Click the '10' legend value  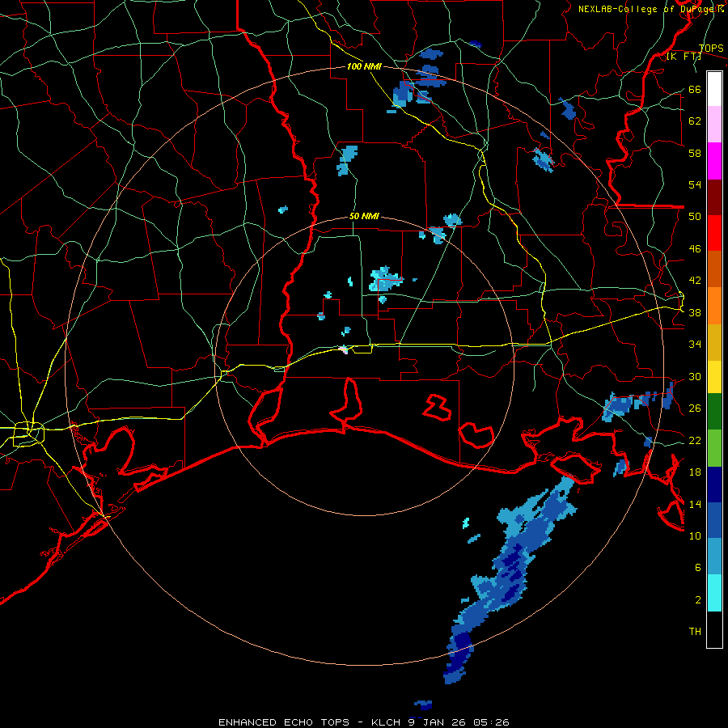click(695, 535)
